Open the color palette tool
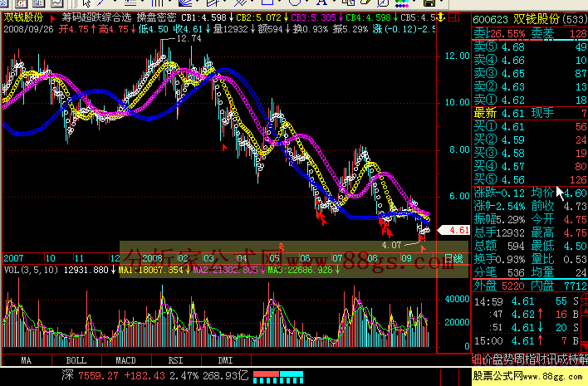 click(402, 3)
